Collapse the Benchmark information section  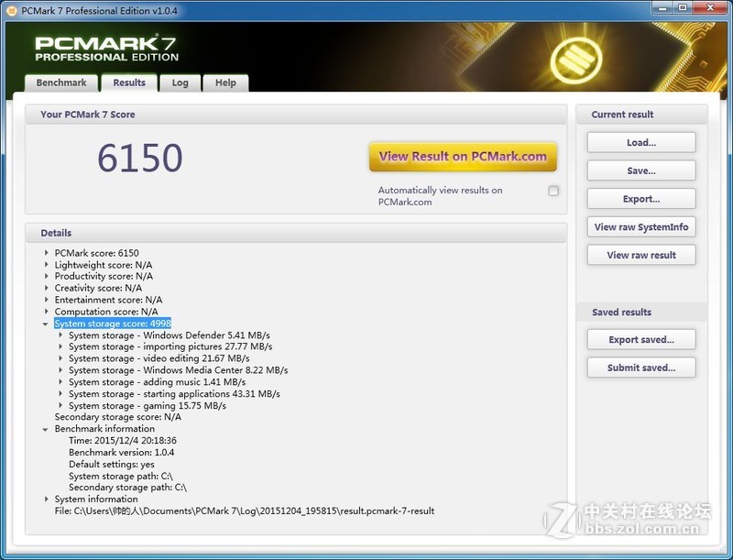pos(45,429)
